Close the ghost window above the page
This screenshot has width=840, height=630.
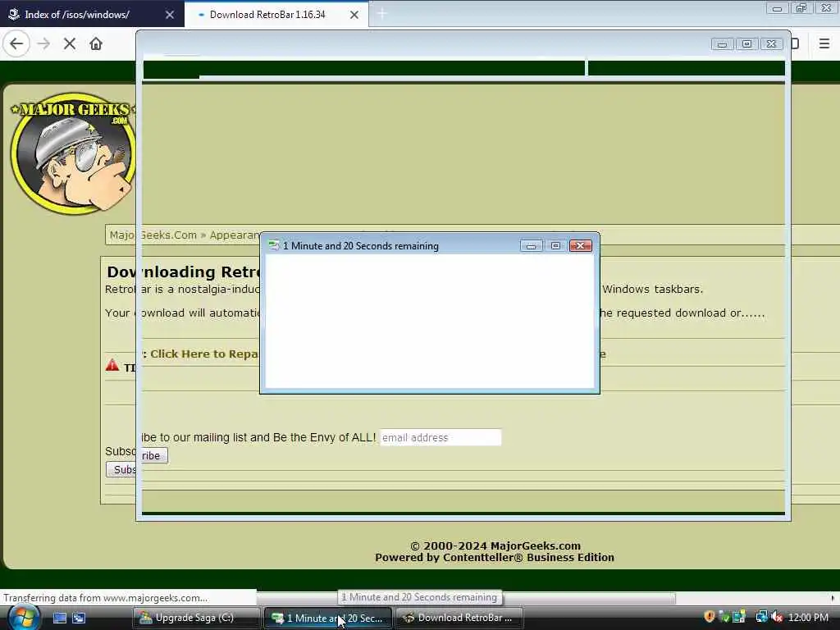[771, 44]
